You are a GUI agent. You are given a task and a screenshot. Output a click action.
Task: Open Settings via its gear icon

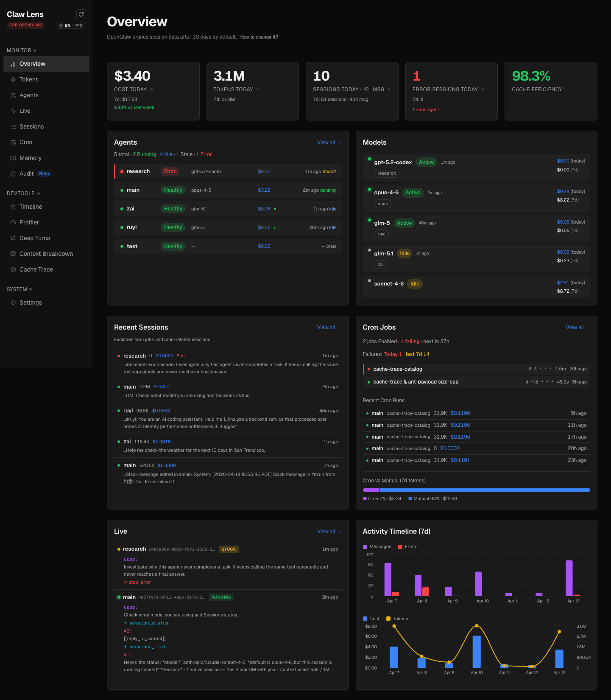point(13,303)
